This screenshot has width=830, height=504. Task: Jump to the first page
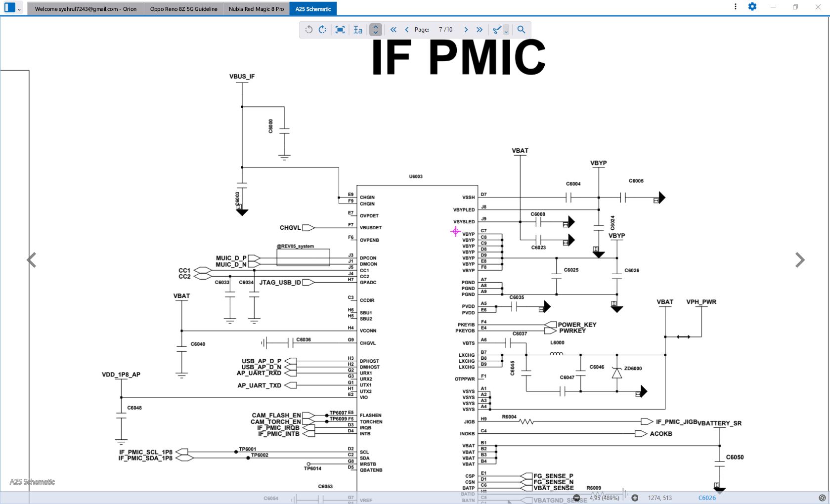pos(393,30)
